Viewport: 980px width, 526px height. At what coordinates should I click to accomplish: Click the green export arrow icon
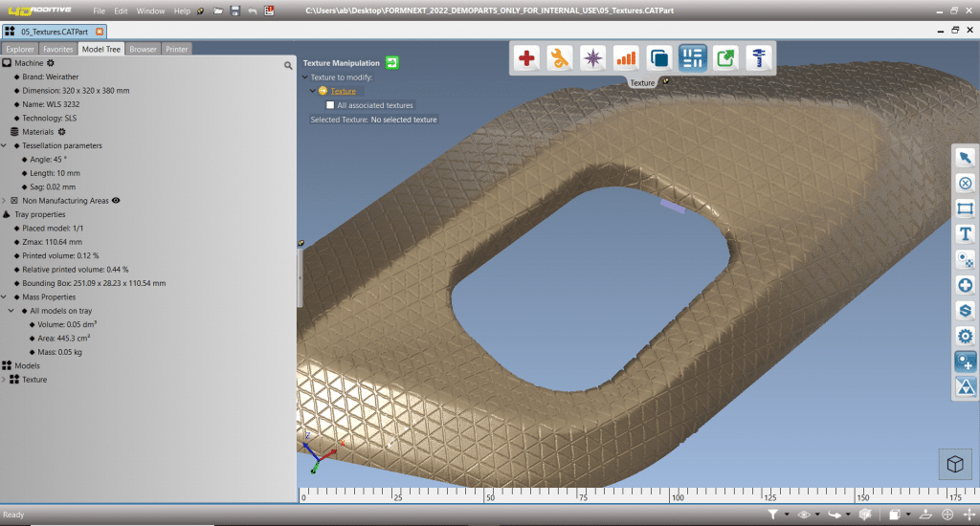[x=725, y=58]
